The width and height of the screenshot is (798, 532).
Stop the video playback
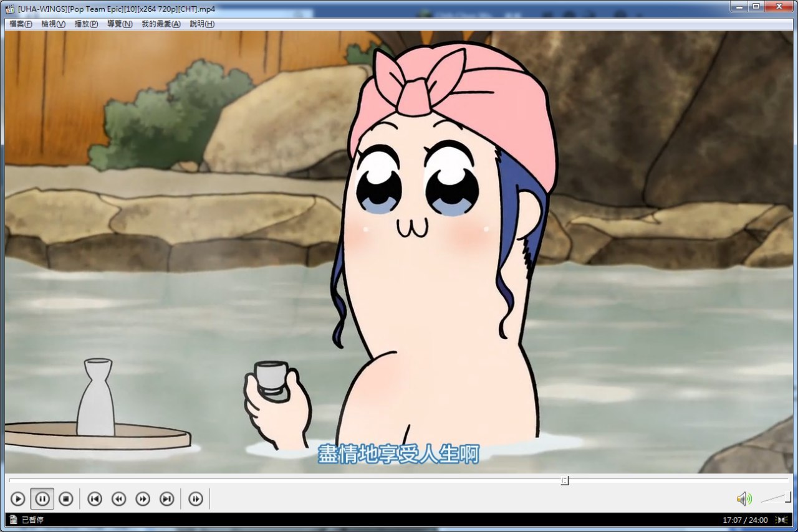[66, 499]
